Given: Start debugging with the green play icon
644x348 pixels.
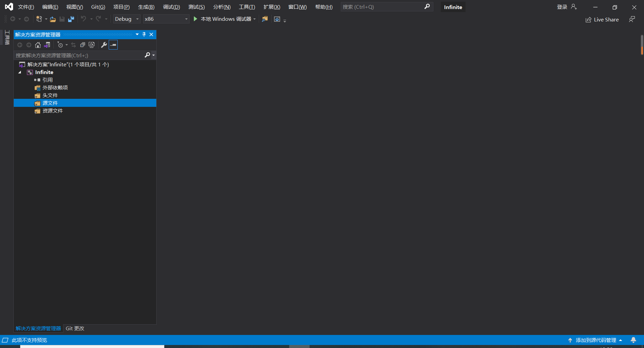Looking at the screenshot, I should coord(195,19).
